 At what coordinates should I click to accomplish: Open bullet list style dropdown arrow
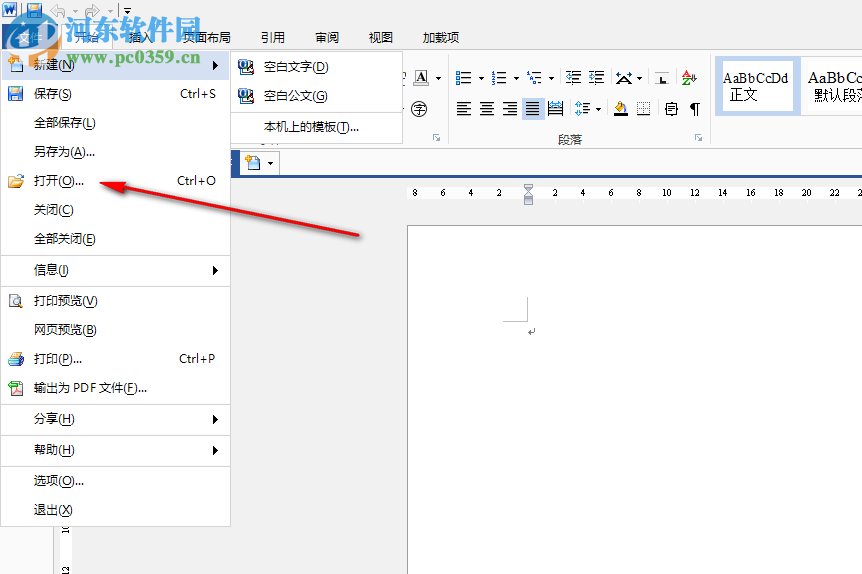[x=481, y=78]
